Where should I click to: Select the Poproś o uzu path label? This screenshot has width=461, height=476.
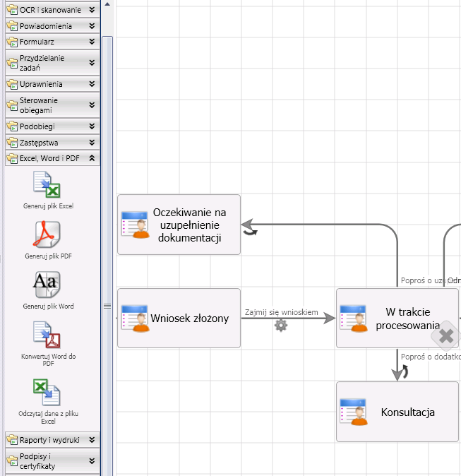[x=424, y=280]
